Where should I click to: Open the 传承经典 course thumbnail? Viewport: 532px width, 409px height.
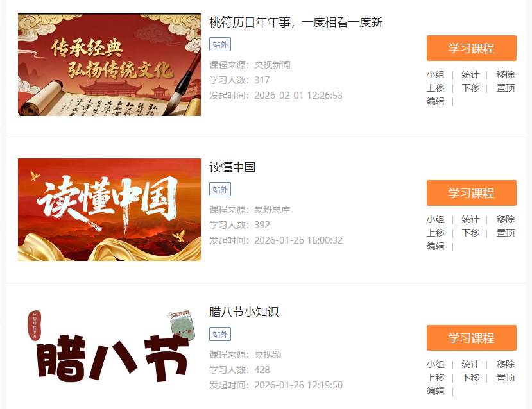(x=109, y=65)
